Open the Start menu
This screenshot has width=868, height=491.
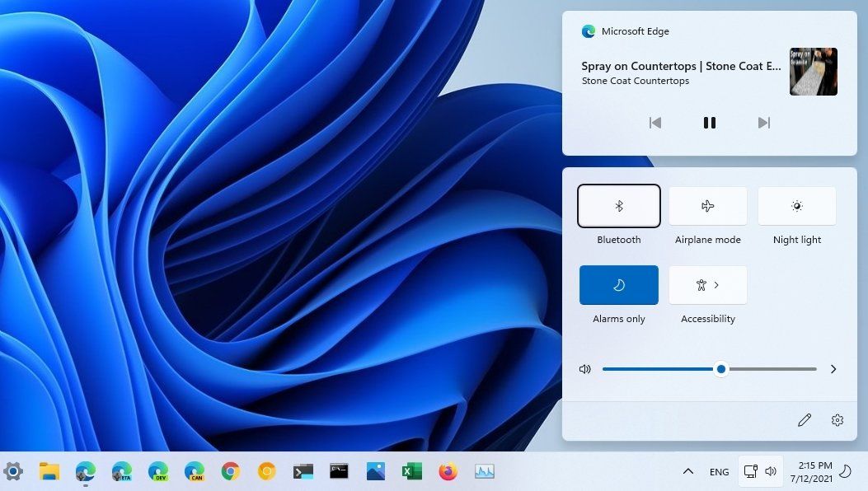pos(14,471)
